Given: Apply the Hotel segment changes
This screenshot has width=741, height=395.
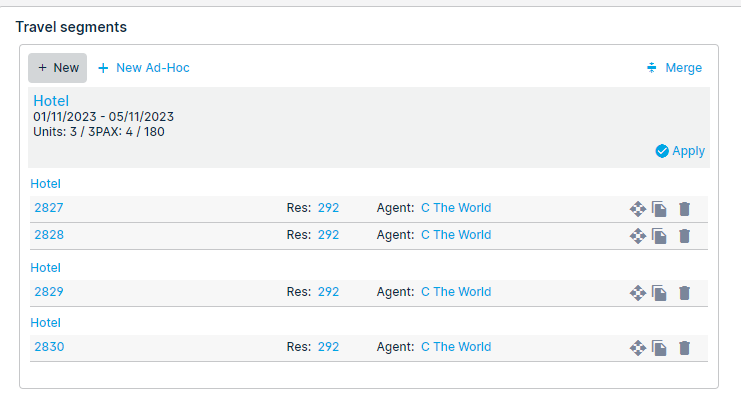Looking at the screenshot, I should (680, 151).
